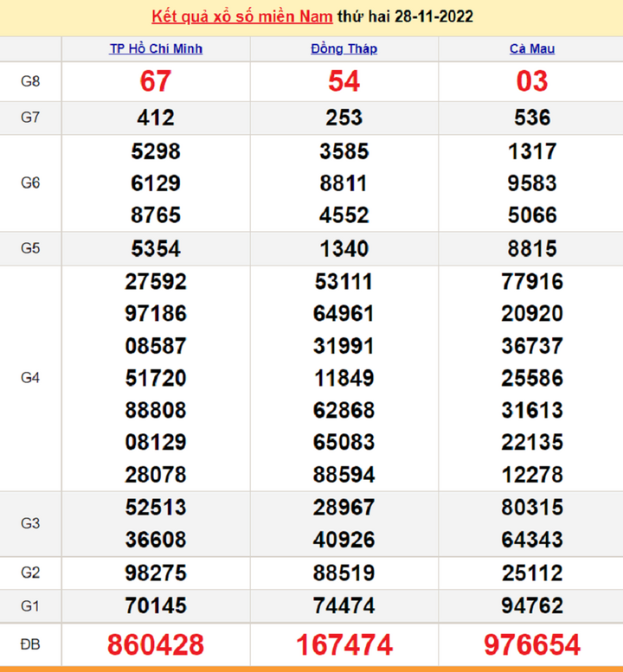Select G4 number 97186
The image size is (623, 672).
point(156,314)
